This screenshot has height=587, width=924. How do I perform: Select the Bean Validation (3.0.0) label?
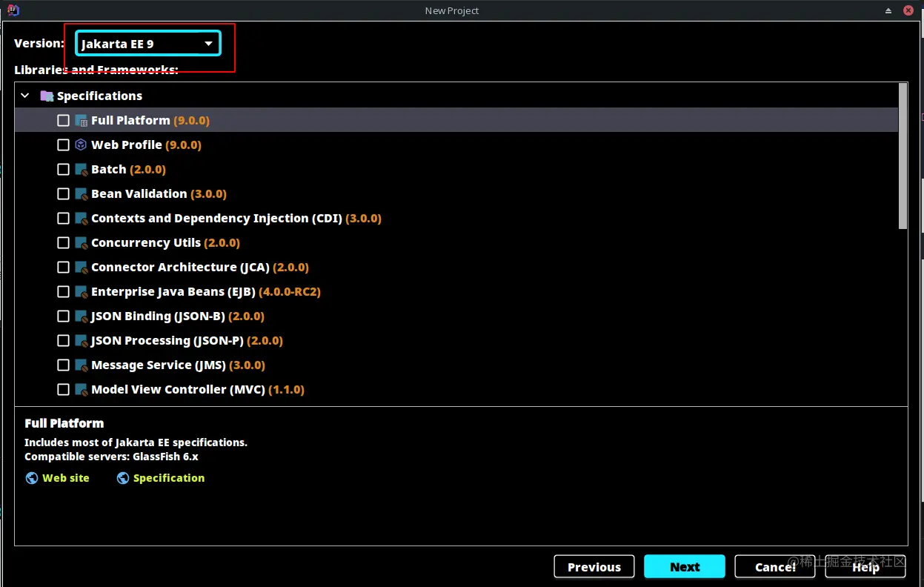click(159, 193)
